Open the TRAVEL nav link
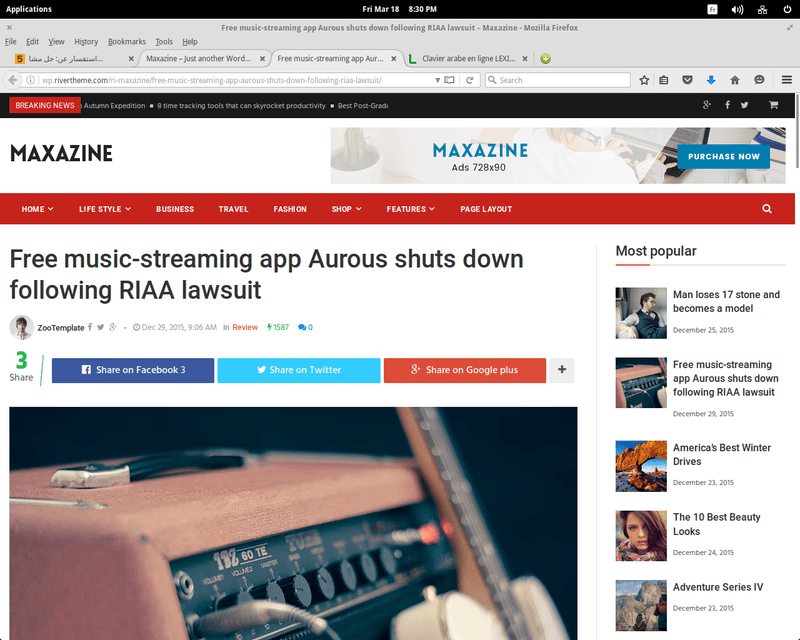The height and width of the screenshot is (640, 800). pyautogui.click(x=233, y=209)
